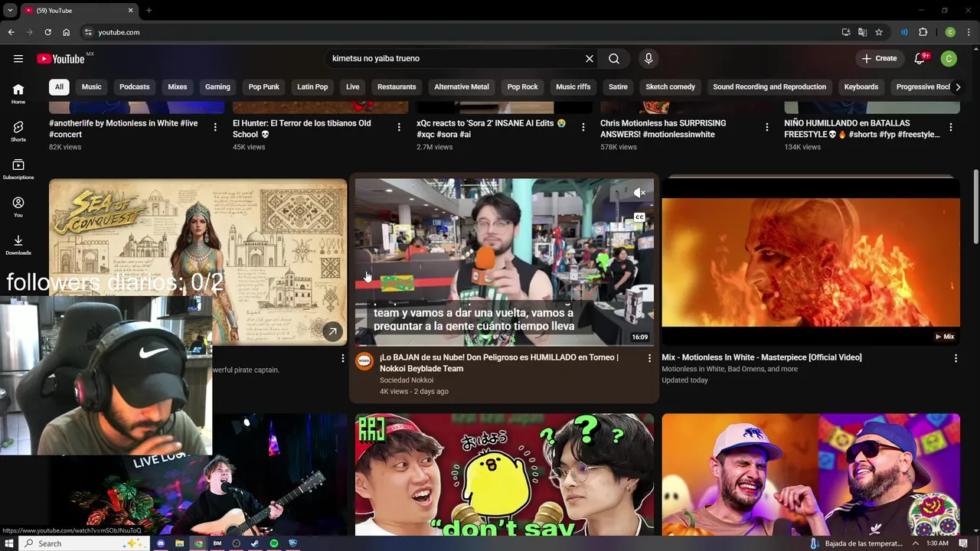This screenshot has width=980, height=551.
Task: Select the Podcasts filter chip
Action: tap(135, 86)
